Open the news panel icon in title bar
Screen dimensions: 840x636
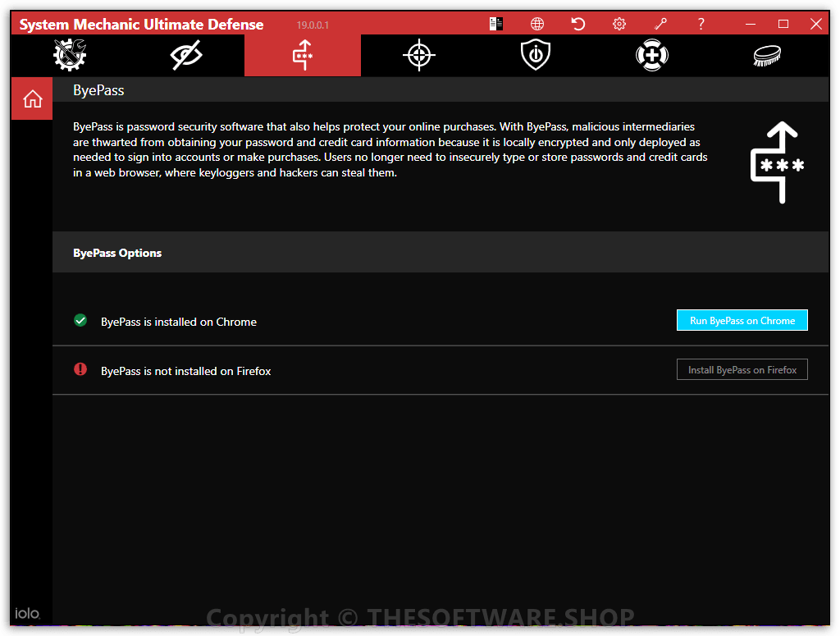tap(496, 24)
